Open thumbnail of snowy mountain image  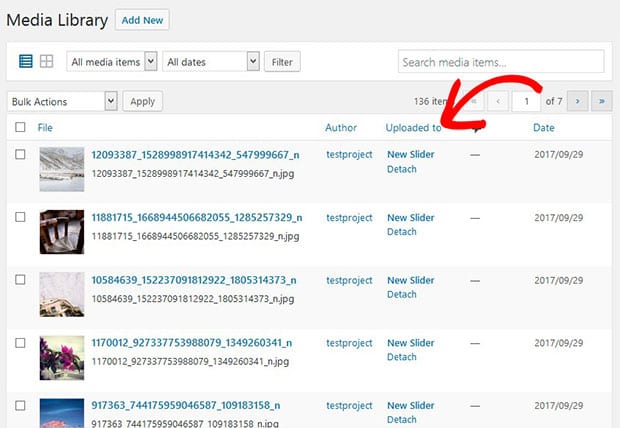[62, 169]
